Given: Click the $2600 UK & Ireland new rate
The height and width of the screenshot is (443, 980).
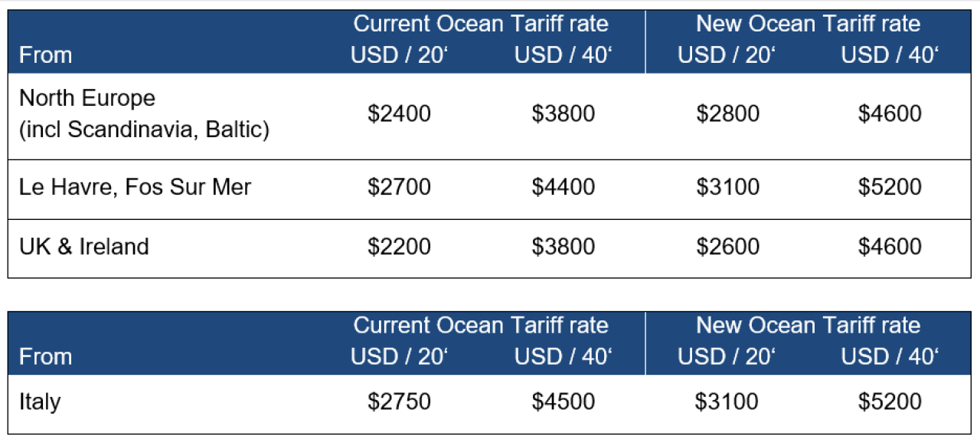Looking at the screenshot, I should point(727,247).
